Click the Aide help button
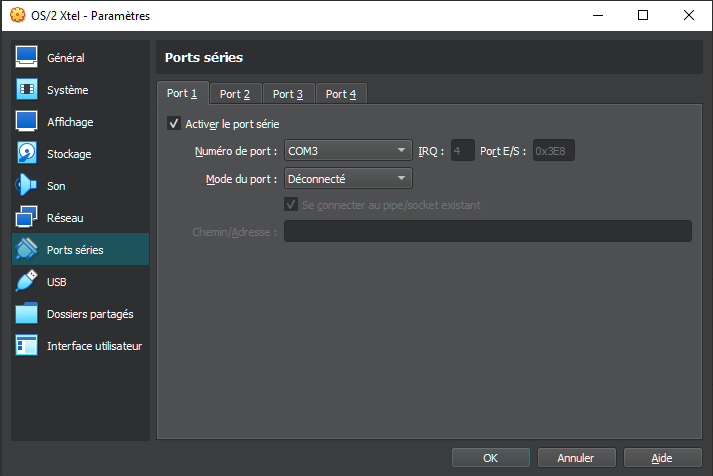This screenshot has width=713, height=476. point(662,458)
